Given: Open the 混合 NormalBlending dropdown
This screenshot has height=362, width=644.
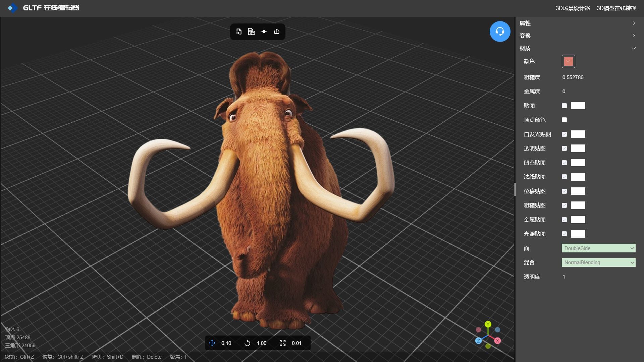Looking at the screenshot, I should [598, 262].
